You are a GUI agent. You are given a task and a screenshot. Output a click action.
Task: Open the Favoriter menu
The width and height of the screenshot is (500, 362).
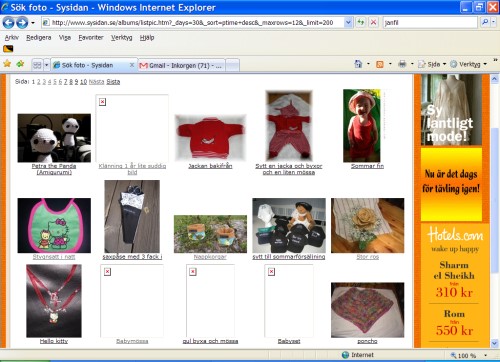91,37
